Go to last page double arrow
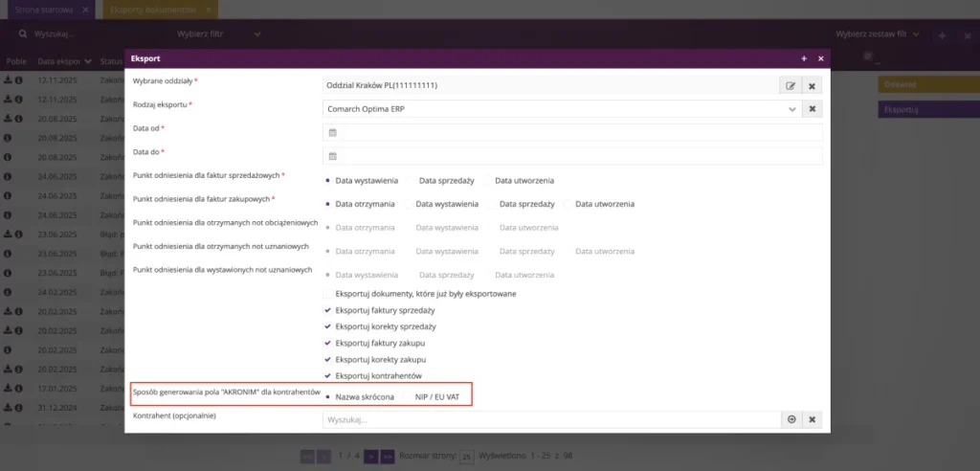This screenshot has height=471, width=980. coord(388,457)
